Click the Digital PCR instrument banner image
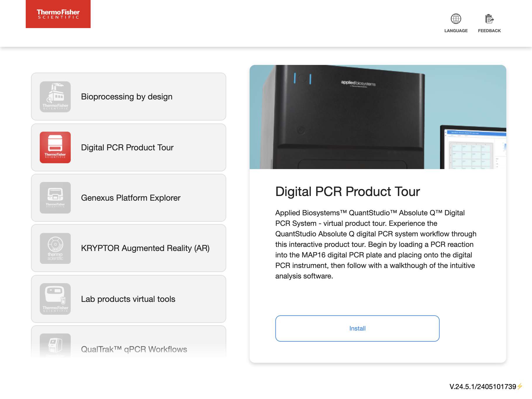This screenshot has height=399, width=532. tap(378, 117)
